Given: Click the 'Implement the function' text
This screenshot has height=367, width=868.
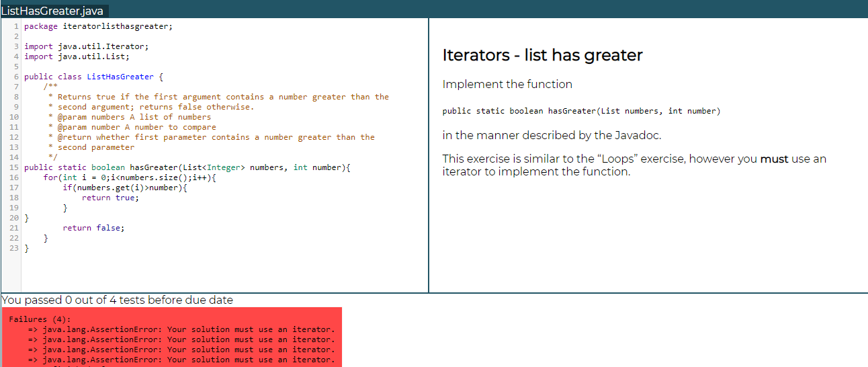Looking at the screenshot, I should pyautogui.click(x=507, y=84).
